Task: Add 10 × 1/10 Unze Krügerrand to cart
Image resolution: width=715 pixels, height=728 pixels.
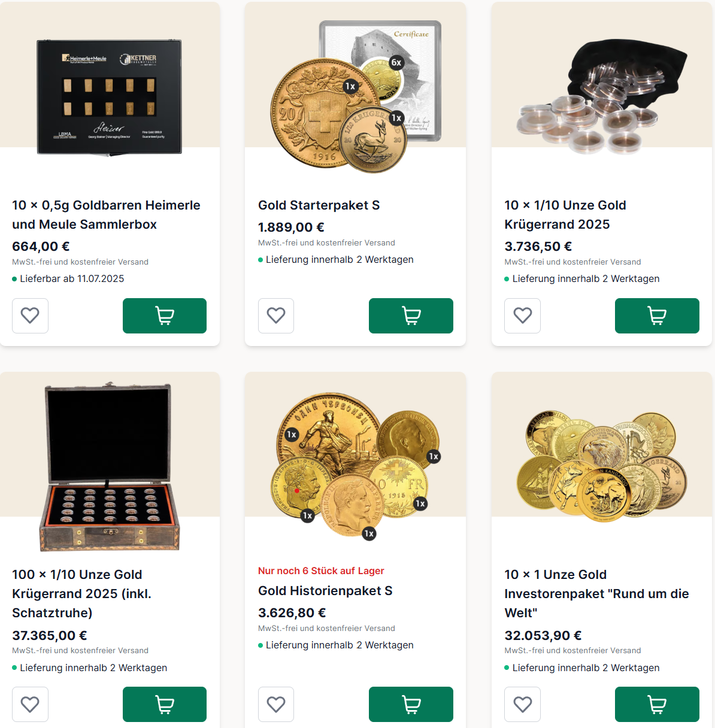Action: click(x=657, y=316)
